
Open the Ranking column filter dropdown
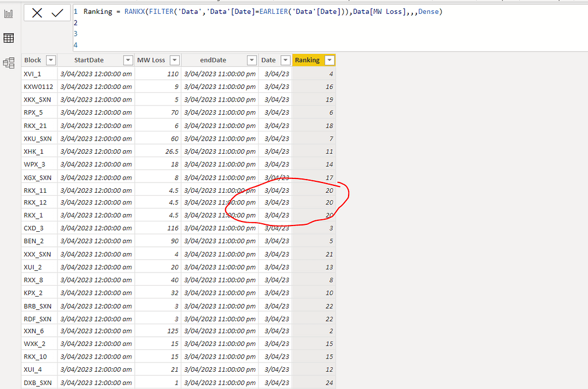click(x=329, y=60)
